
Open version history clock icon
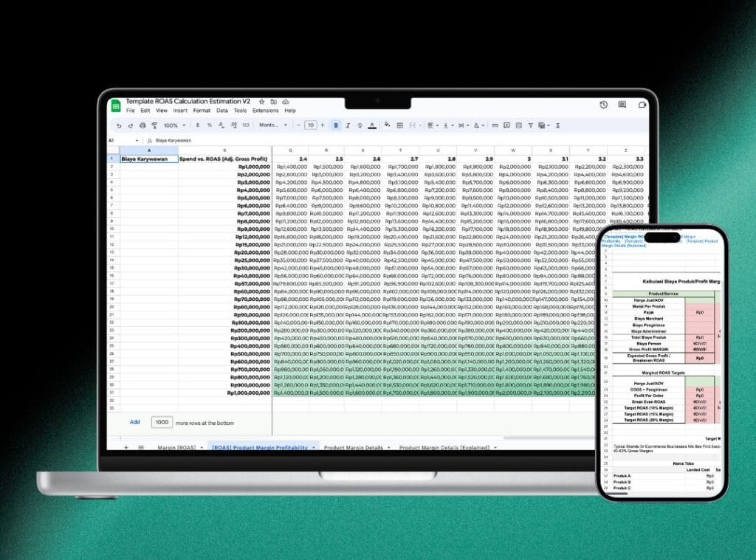604,106
